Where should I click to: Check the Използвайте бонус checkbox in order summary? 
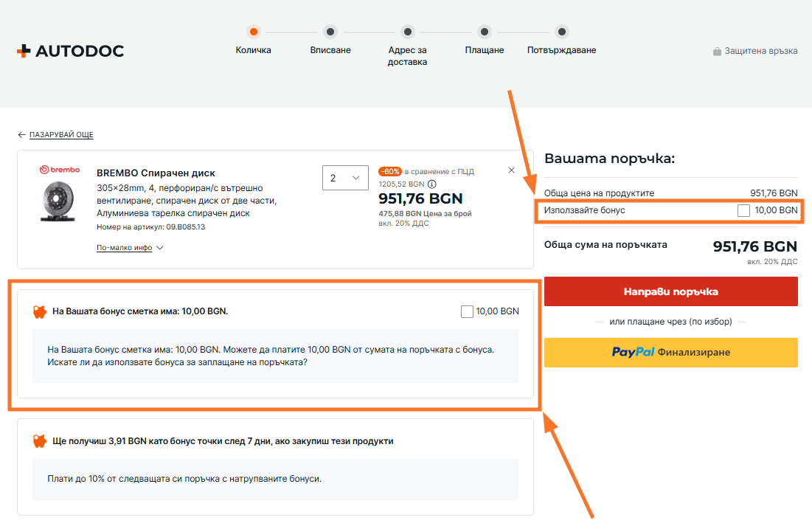coord(743,211)
